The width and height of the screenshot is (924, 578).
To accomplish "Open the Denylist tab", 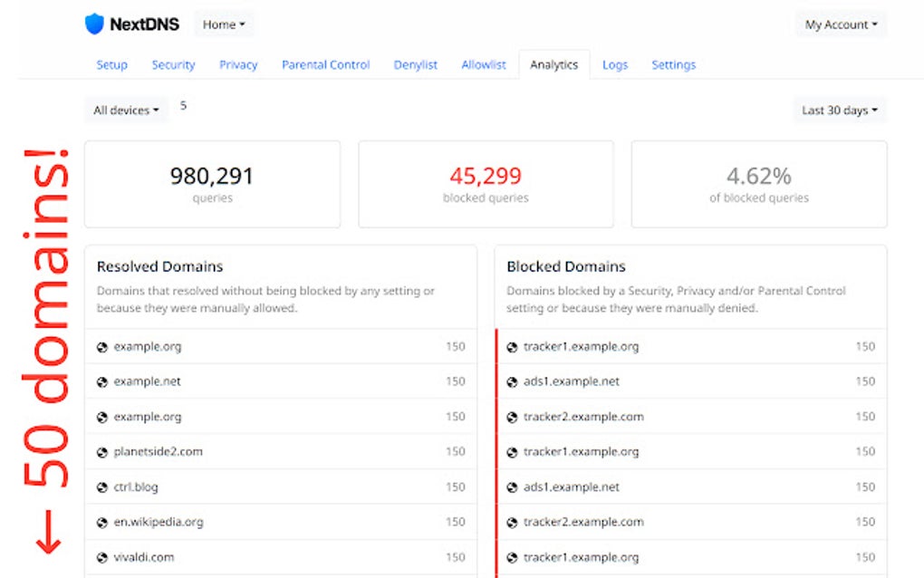I will 415,64.
